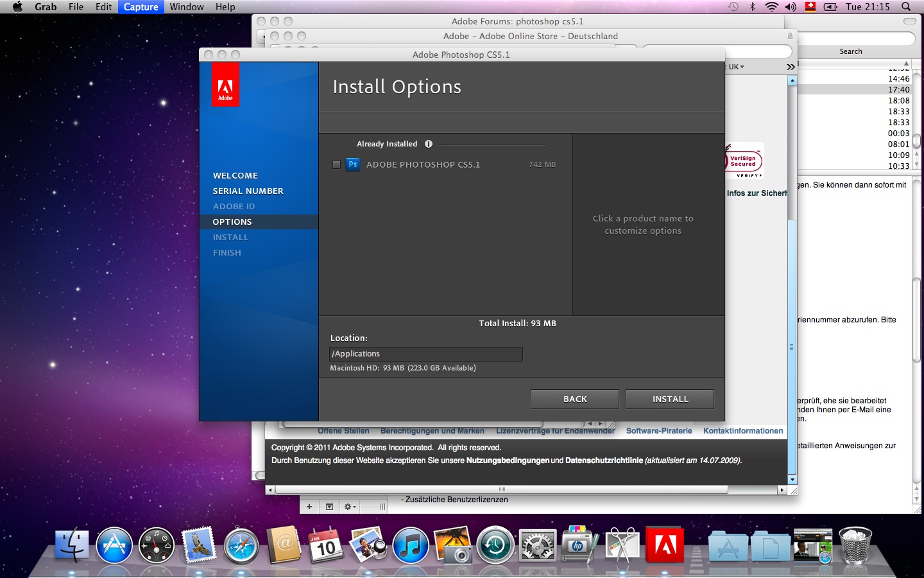924x578 pixels.
Task: Click the INSTALL button
Action: (670, 399)
